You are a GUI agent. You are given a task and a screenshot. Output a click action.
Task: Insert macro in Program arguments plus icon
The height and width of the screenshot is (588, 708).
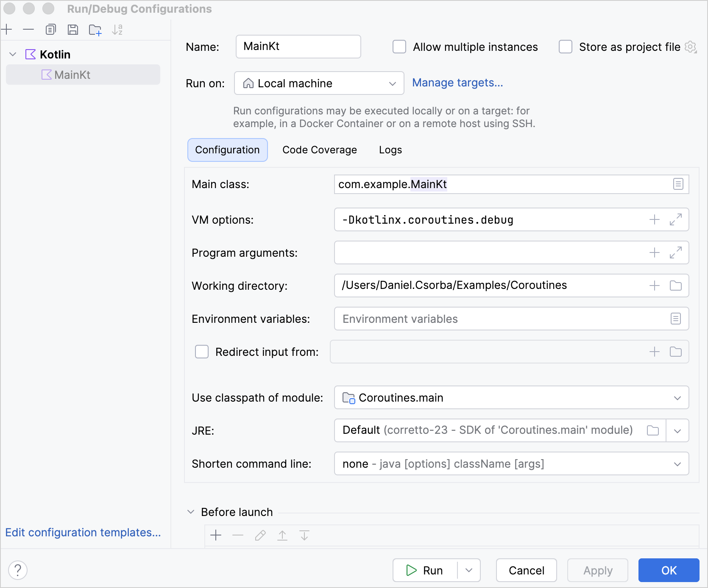coord(655,252)
